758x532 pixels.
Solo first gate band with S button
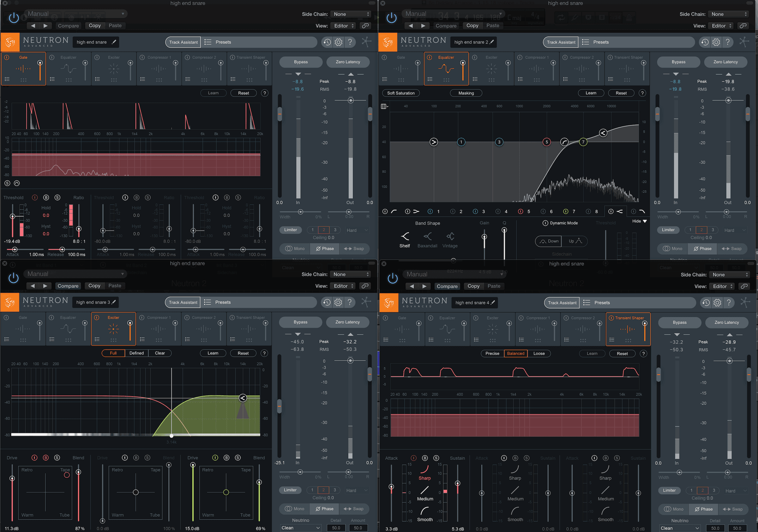point(57,197)
